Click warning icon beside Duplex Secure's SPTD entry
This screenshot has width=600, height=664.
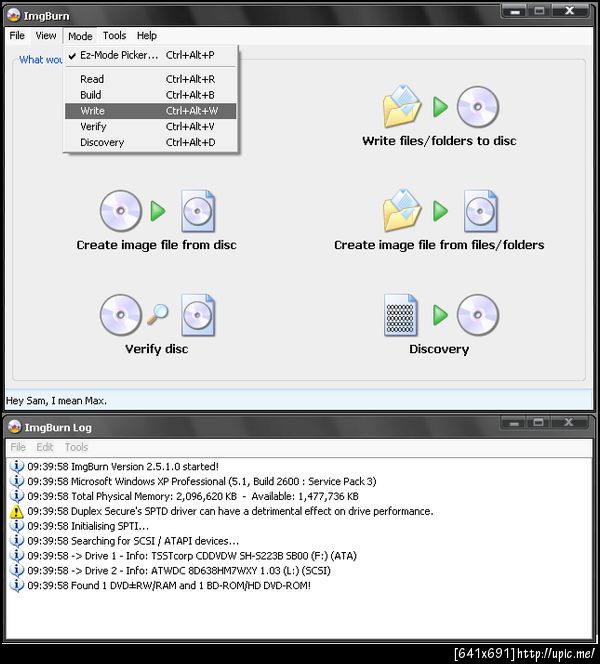(17, 512)
